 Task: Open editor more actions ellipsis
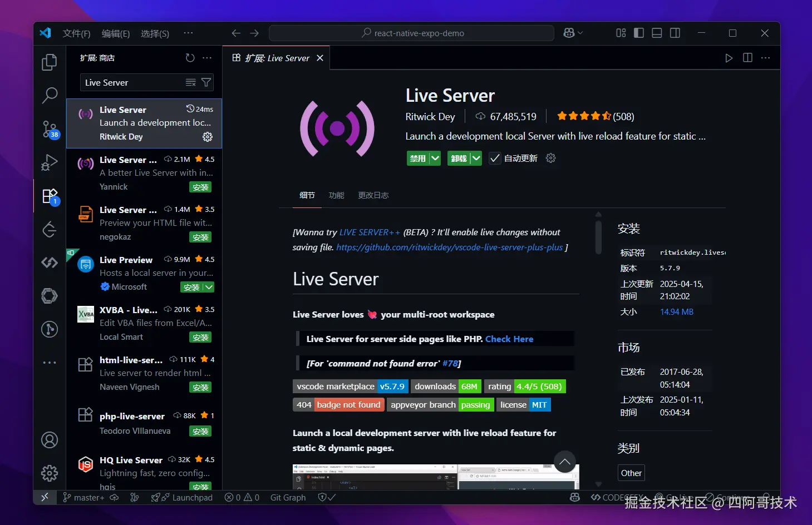tap(766, 58)
